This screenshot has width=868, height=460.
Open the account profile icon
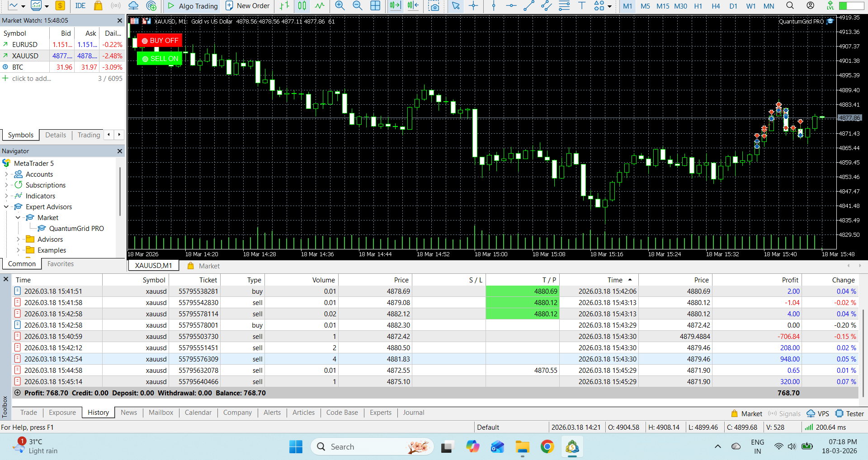[x=811, y=6]
